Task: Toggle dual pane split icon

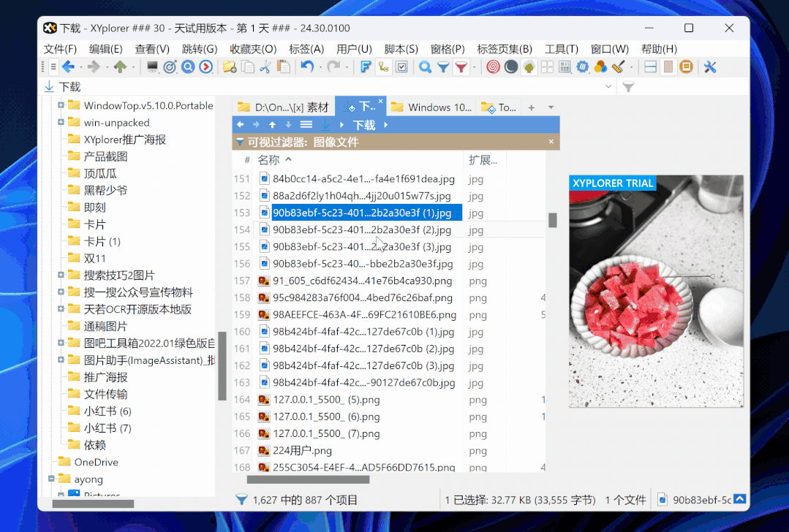Action: click(x=650, y=67)
